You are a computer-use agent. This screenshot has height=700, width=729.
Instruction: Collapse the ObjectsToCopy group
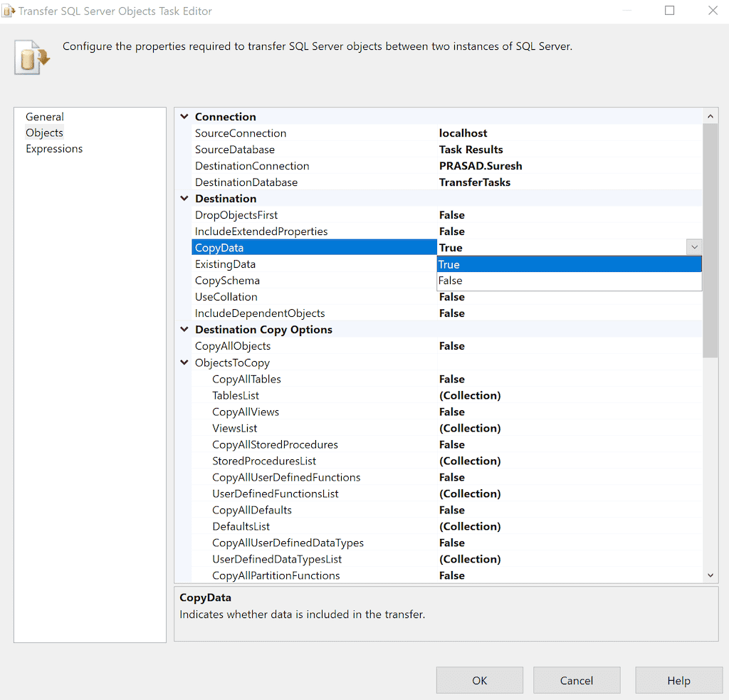[x=184, y=362]
